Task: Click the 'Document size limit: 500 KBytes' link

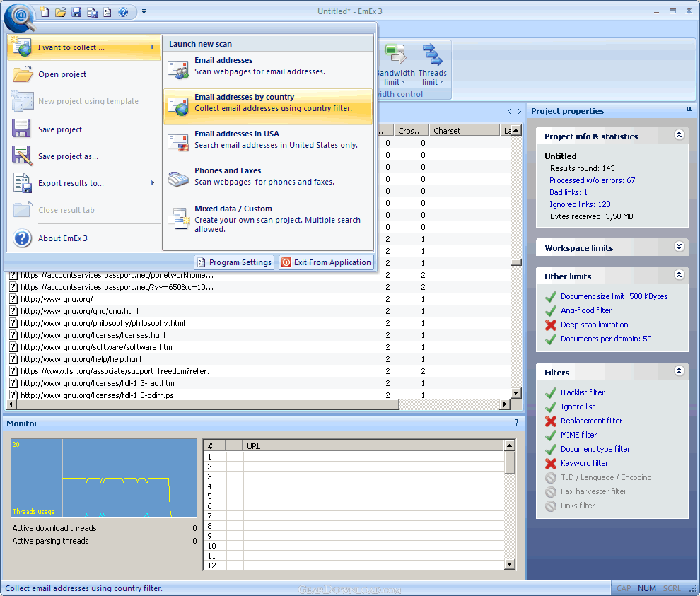Action: (x=614, y=296)
